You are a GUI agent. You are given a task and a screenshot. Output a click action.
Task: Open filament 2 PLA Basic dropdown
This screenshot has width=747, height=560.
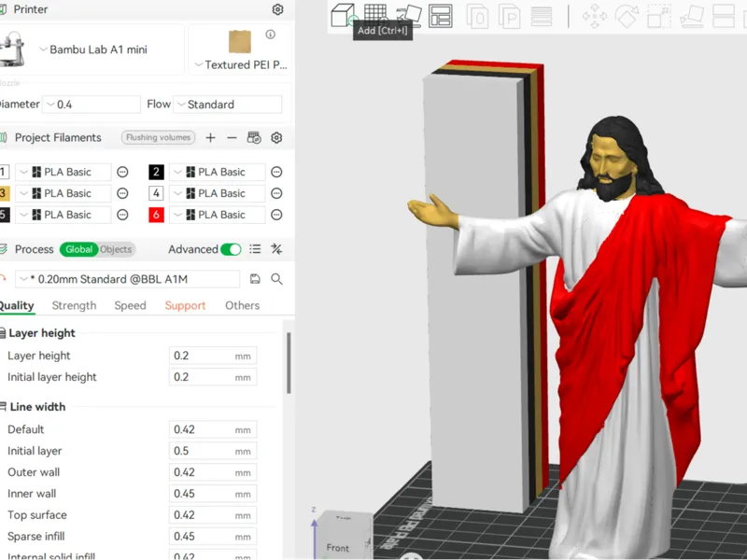218,172
